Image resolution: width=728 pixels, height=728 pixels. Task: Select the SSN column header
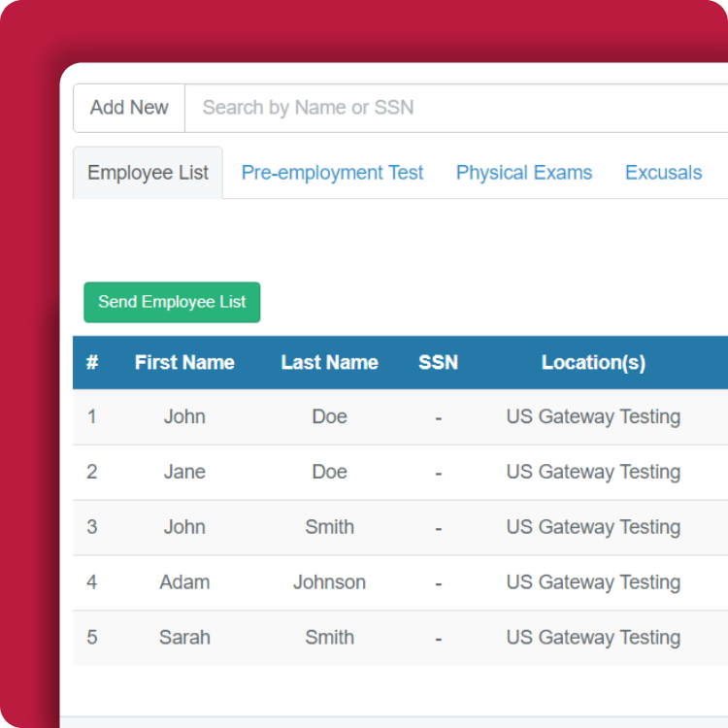click(x=439, y=362)
